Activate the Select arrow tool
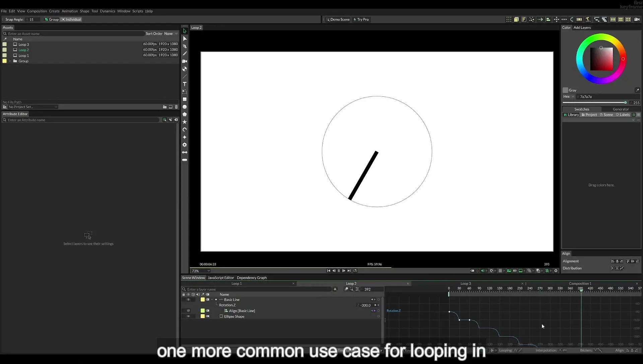Viewport: 643px width, 364px height. tap(185, 31)
